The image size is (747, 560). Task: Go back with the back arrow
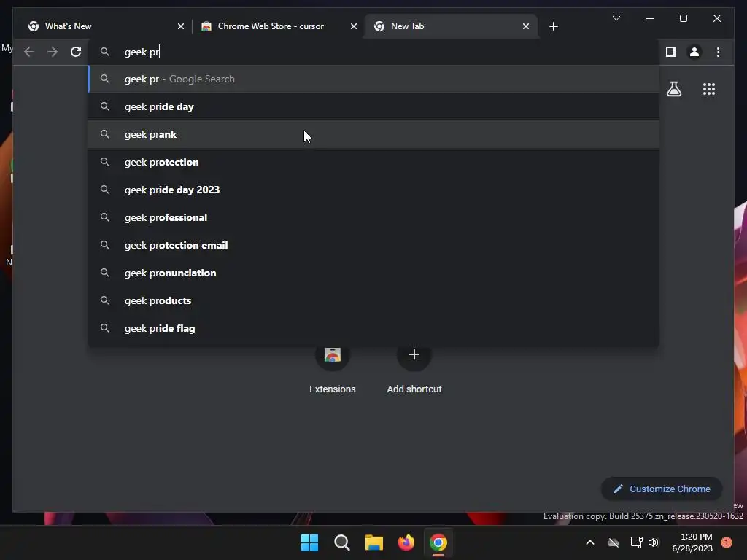[x=29, y=52]
